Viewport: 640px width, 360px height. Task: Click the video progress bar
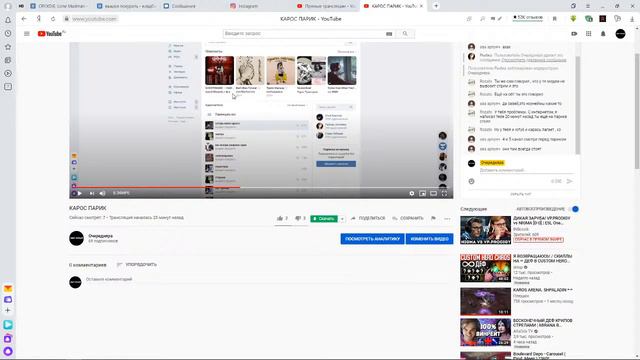pyautogui.click(x=261, y=187)
